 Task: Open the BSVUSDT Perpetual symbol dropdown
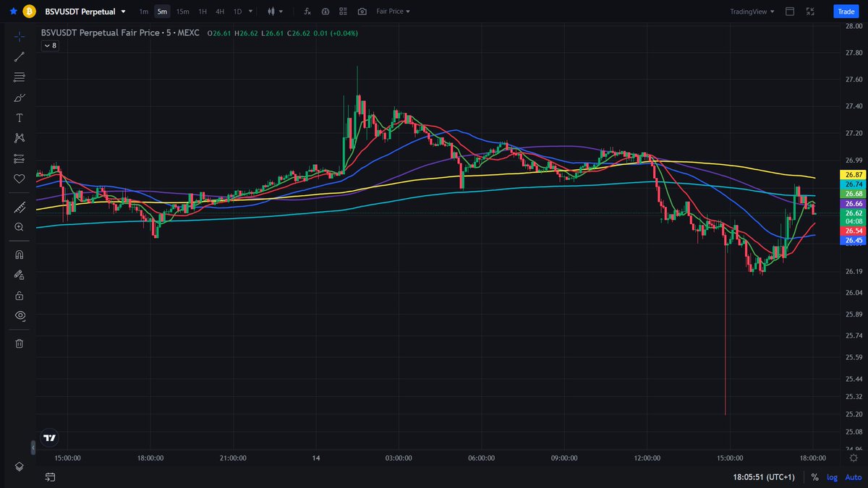[x=84, y=12]
